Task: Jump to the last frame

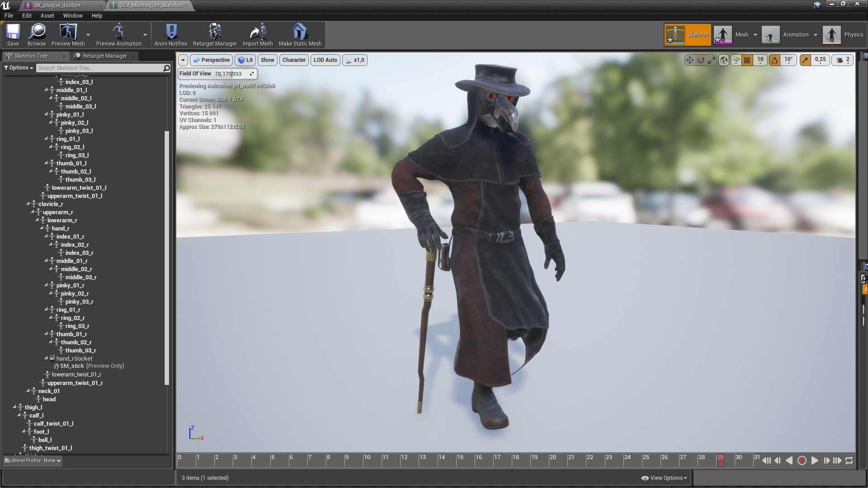Action: point(837,460)
